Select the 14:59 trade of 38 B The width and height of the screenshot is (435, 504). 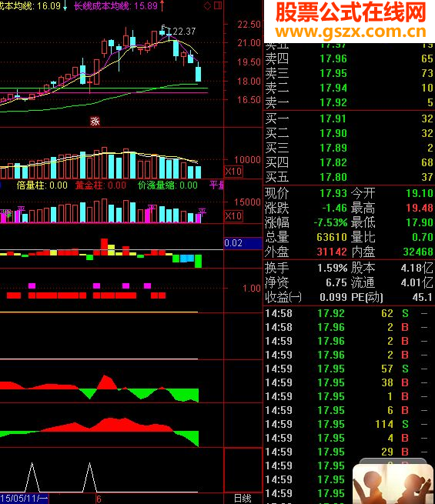[350, 382]
